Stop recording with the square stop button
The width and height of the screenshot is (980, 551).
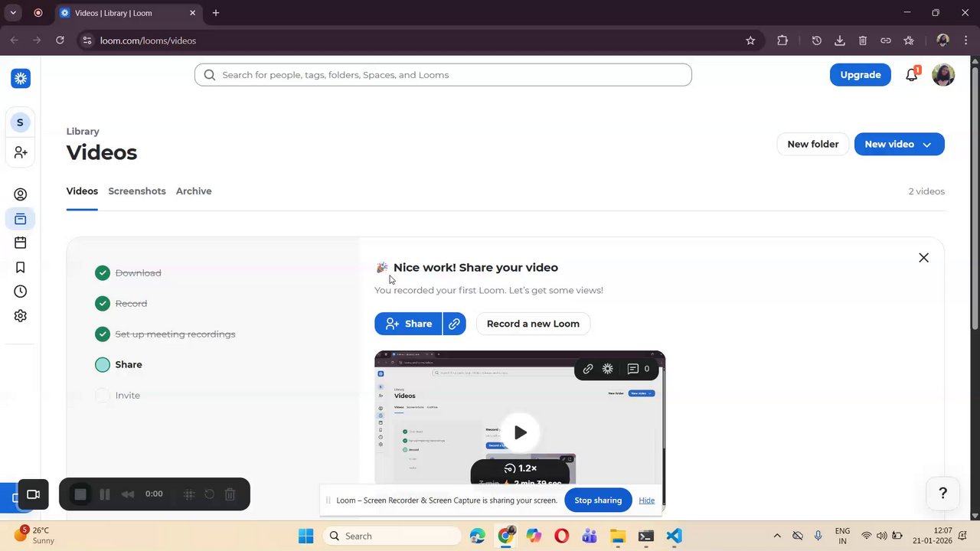(80, 494)
